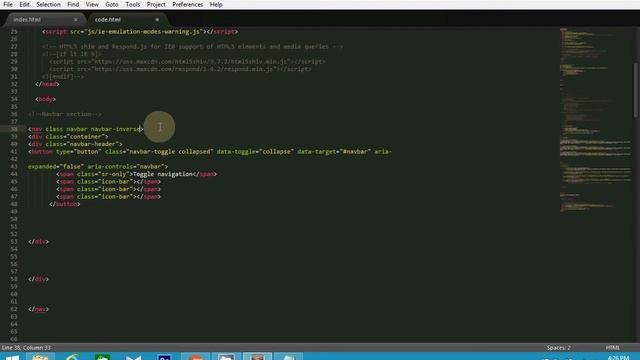This screenshot has height=360, width=640.
Task: Open the Tools menu
Action: coord(133,4)
